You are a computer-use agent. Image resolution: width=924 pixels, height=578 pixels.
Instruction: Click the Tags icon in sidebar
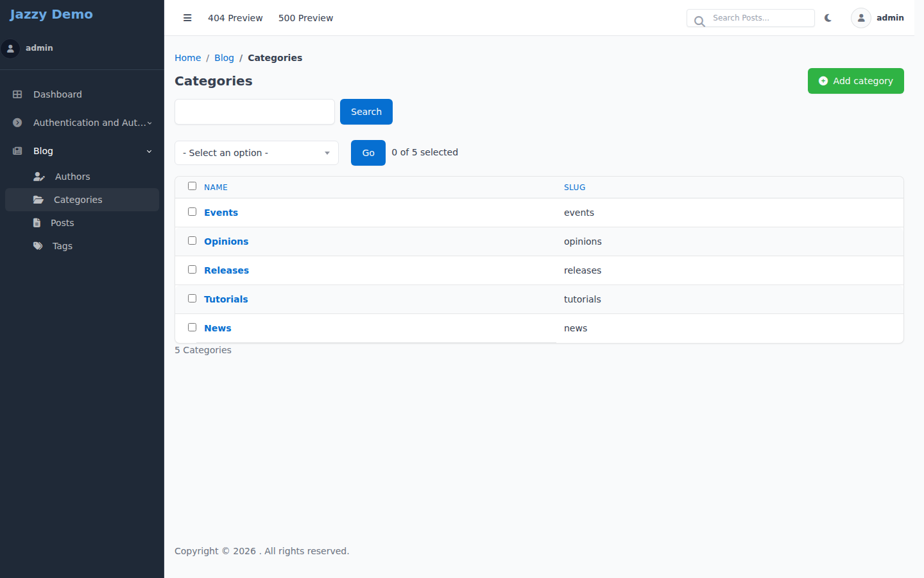coord(38,246)
